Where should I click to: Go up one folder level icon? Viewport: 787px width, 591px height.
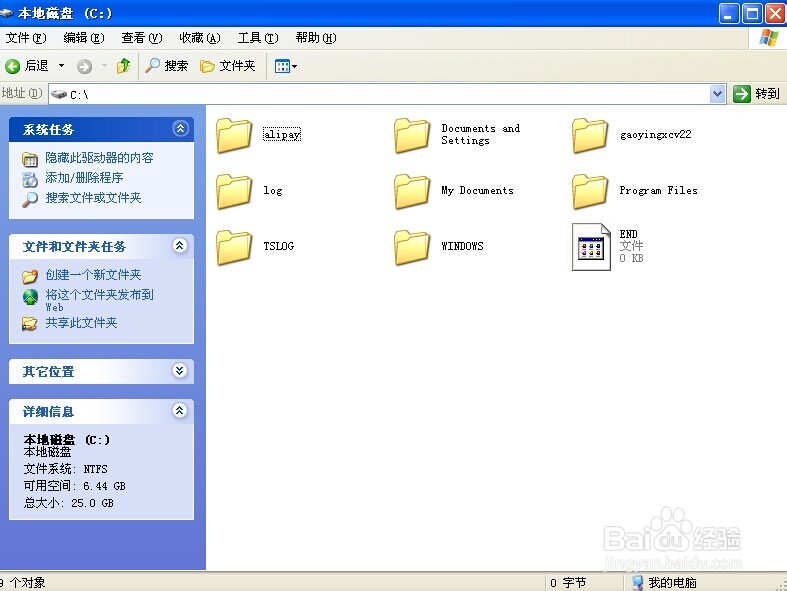tap(123, 66)
